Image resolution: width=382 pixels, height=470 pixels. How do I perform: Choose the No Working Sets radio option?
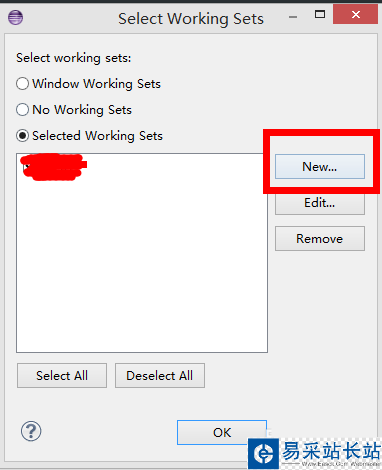pos(22,110)
